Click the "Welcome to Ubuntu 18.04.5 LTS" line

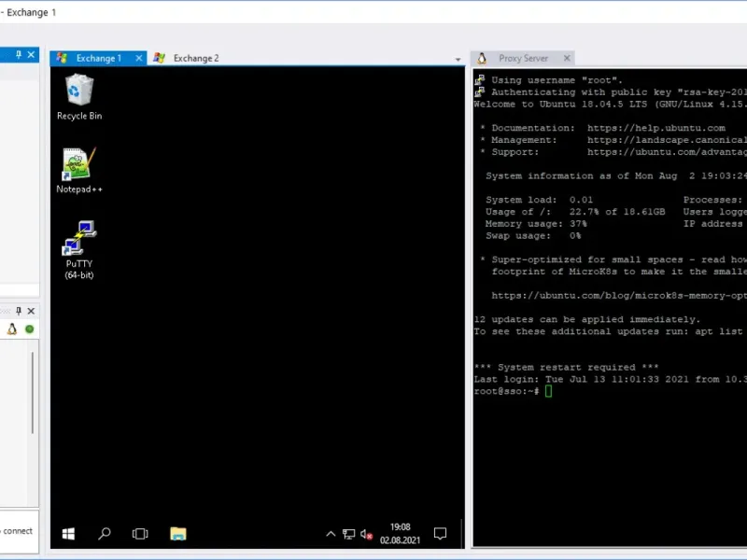click(611, 105)
